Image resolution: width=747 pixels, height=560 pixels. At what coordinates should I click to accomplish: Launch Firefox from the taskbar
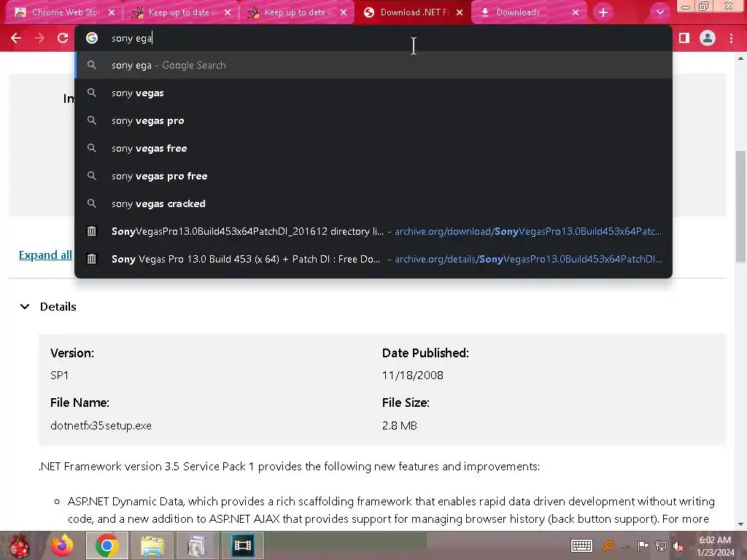pos(63,545)
